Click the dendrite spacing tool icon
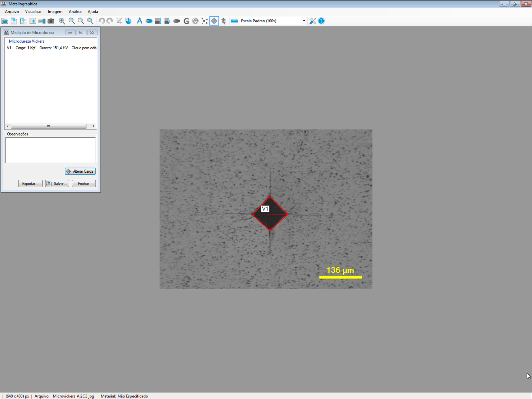 point(224,21)
